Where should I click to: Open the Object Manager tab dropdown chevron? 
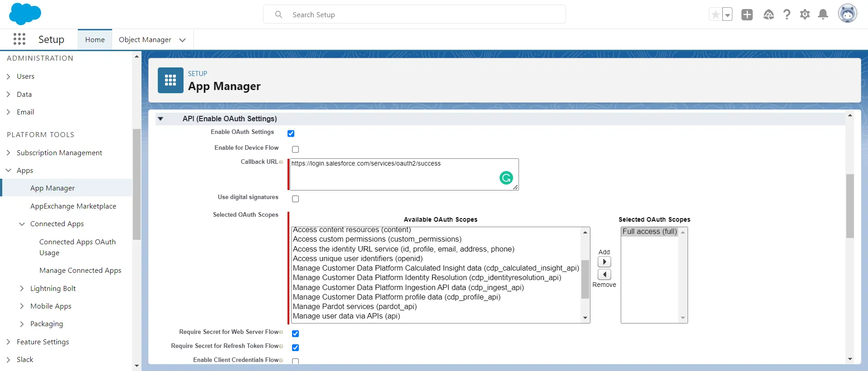(183, 40)
